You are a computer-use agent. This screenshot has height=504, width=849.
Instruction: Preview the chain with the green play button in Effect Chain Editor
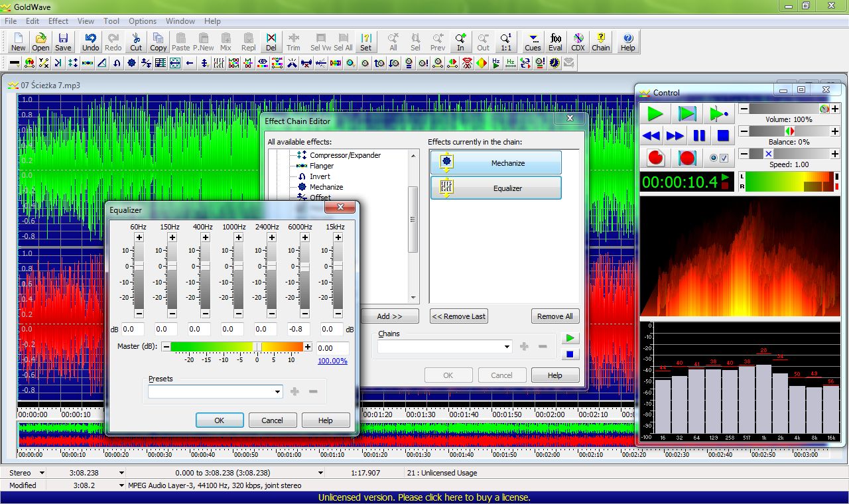(569, 338)
